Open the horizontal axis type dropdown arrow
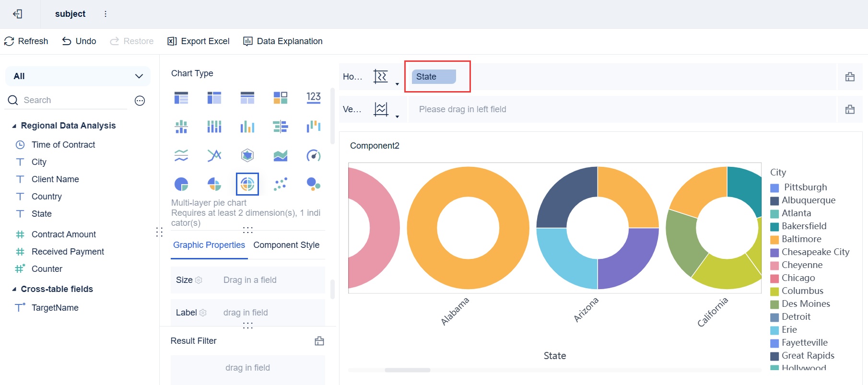This screenshot has height=385, width=868. 397,84
